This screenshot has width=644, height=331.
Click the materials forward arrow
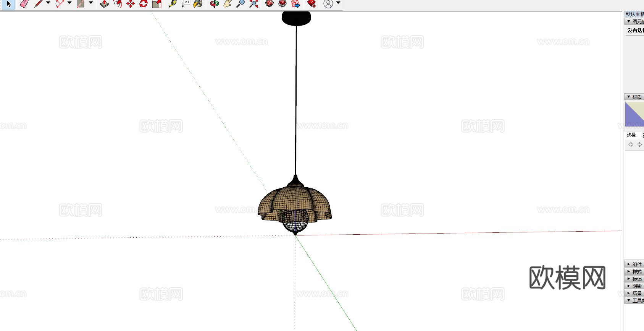[640, 144]
